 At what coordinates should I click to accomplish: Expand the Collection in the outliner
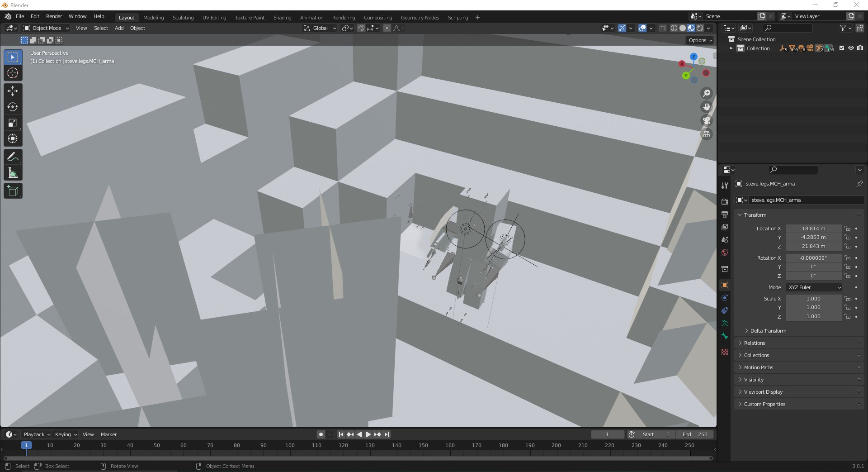(x=732, y=48)
